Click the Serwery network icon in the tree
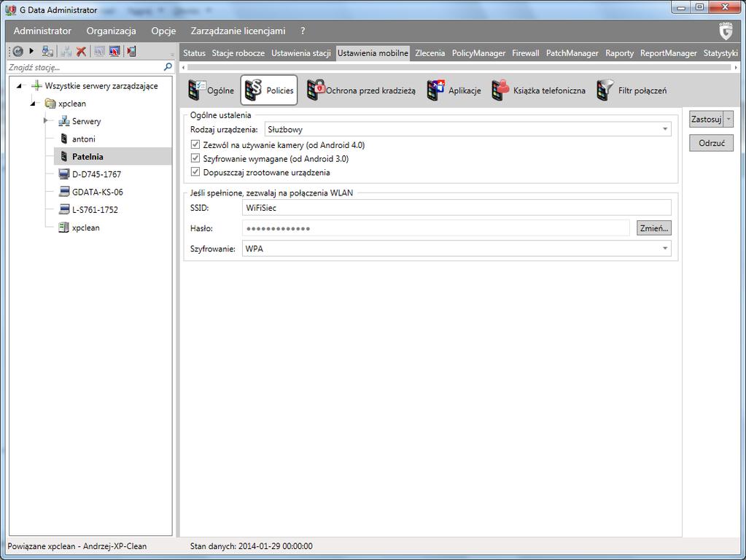 coord(63,121)
